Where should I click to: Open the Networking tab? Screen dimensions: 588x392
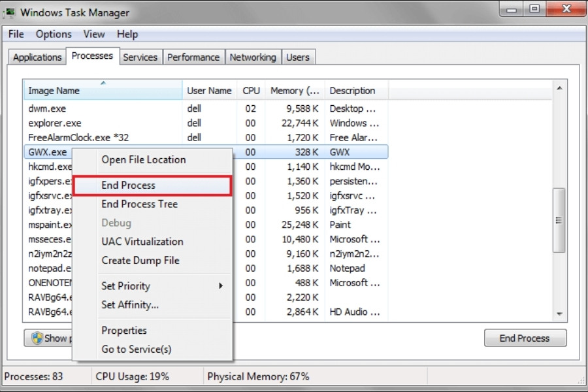252,57
